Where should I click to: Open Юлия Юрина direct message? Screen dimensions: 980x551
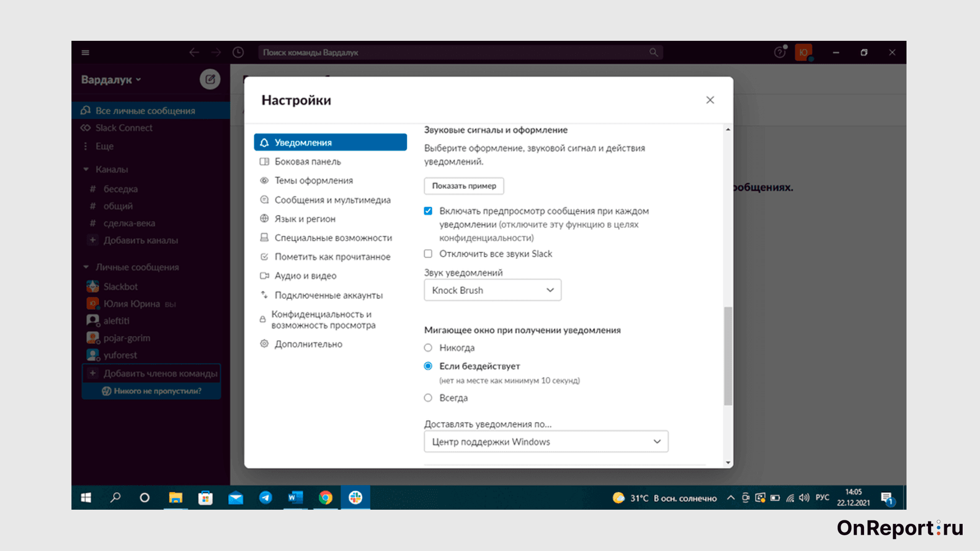pos(132,304)
